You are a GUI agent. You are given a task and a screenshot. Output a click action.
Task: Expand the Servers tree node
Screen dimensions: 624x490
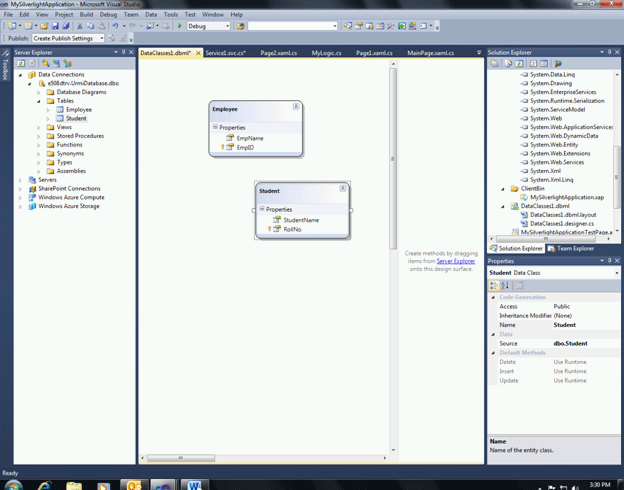click(20, 180)
